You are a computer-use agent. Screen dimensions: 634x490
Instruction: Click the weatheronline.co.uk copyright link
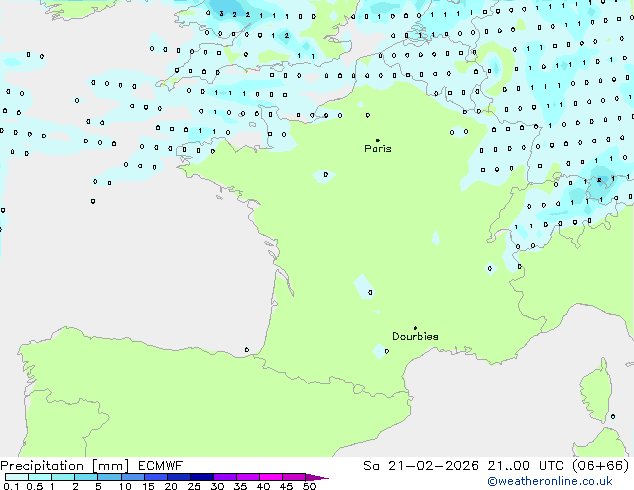(x=550, y=481)
